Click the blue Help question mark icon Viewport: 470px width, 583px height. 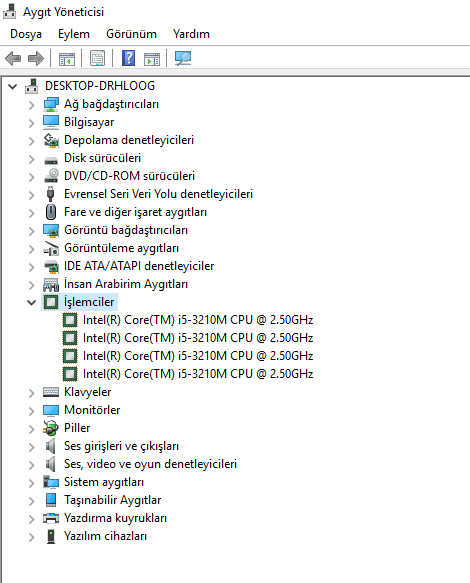pos(128,58)
